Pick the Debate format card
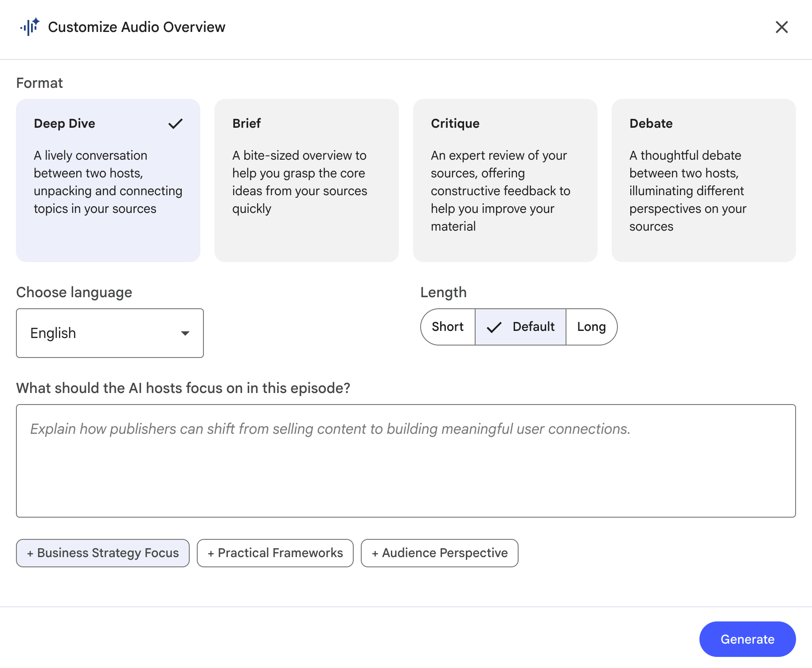Viewport: 812px width, 668px height. point(703,180)
